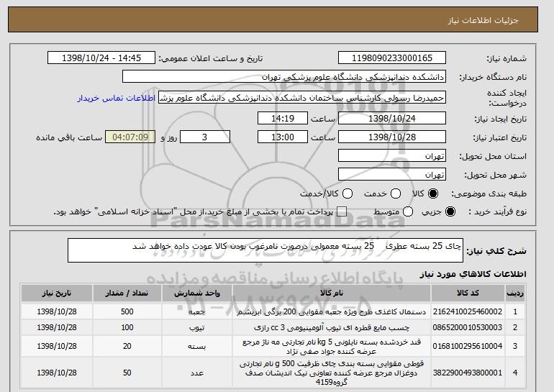Click the unit cell جعبه
This screenshot has height=392, width=554.
coord(197,312)
